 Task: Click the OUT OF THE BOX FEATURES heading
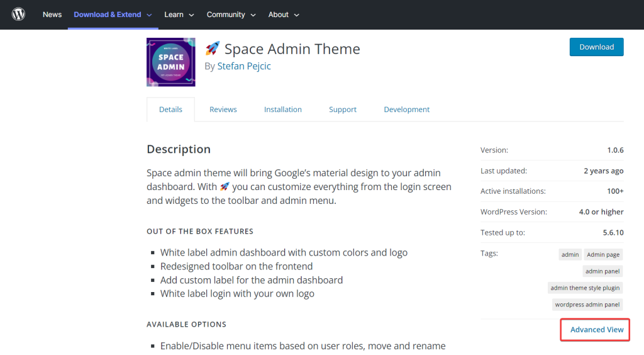200,232
